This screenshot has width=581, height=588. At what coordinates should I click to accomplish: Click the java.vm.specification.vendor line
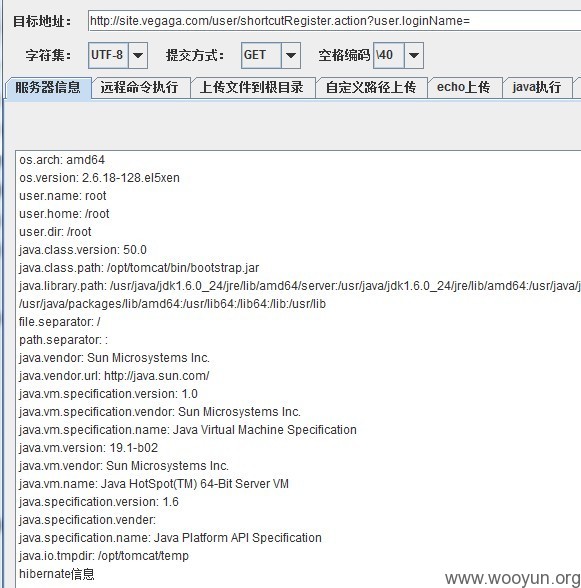tap(160, 412)
